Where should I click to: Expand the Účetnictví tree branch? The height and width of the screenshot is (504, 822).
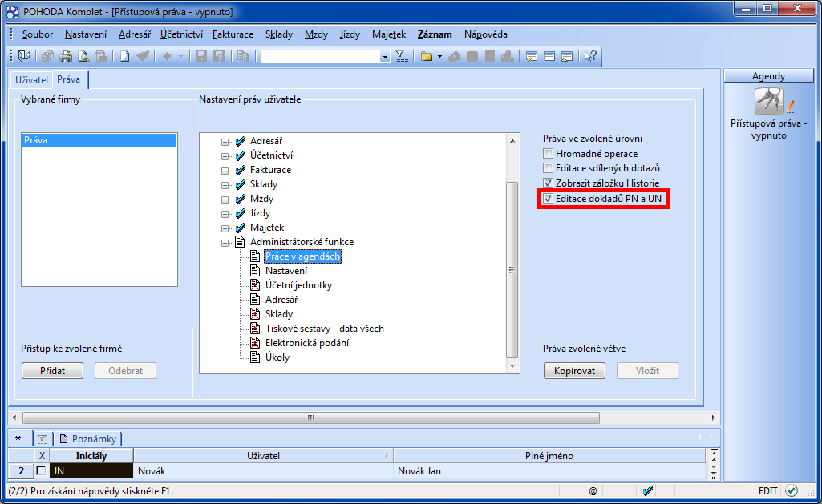[225, 156]
